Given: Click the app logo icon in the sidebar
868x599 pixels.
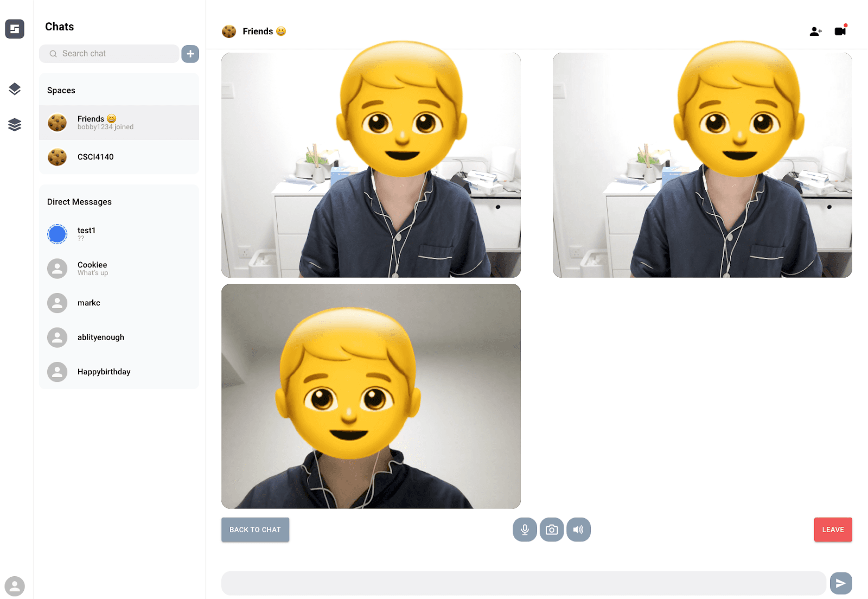Looking at the screenshot, I should (x=15, y=29).
